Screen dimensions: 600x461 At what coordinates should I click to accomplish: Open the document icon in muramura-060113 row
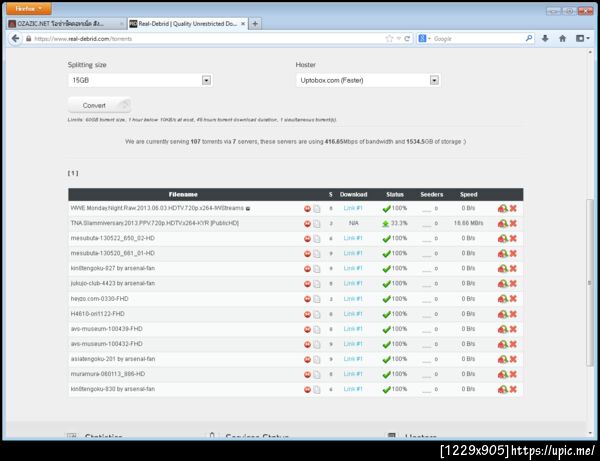[317, 375]
